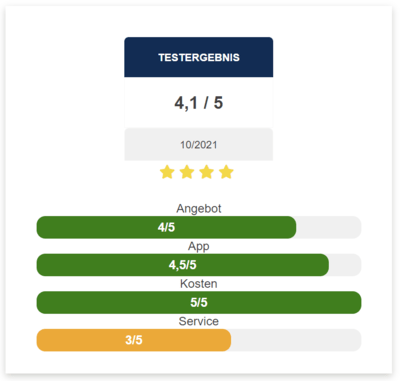This screenshot has width=400, height=381.
Task: Select the 4,1 / 5 overall score
Action: pyautogui.click(x=199, y=103)
